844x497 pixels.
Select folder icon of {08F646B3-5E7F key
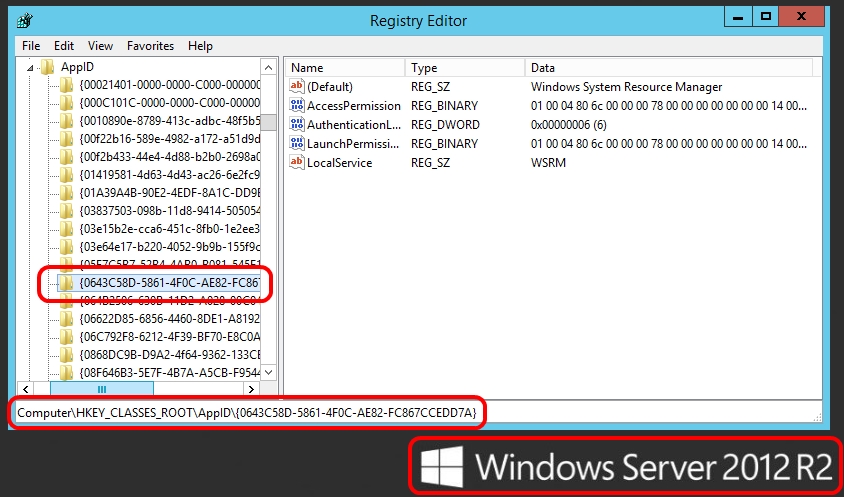click(x=66, y=372)
